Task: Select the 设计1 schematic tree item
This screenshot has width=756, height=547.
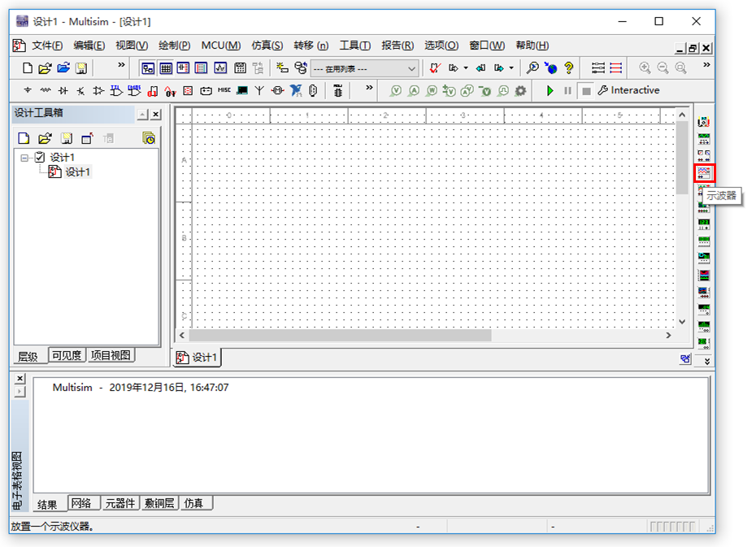Action: click(77, 172)
